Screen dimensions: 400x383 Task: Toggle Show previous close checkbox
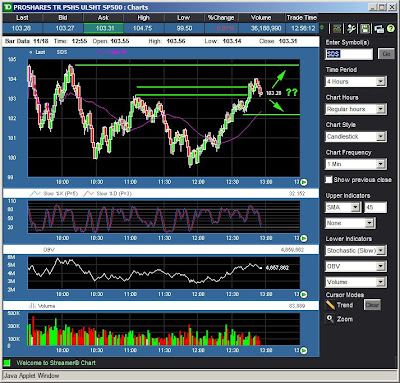point(329,180)
